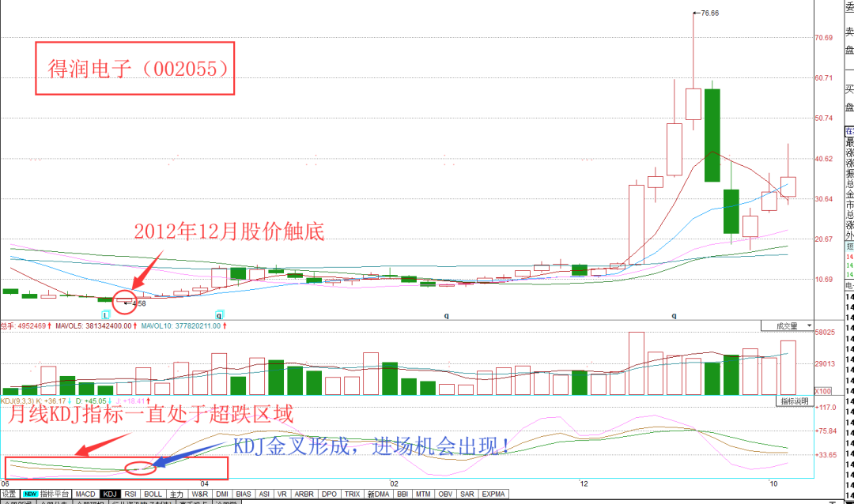The width and height of the screenshot is (854, 504).
Task: Open the NEW 指标平台 indicator platform
Action: [x=47, y=495]
